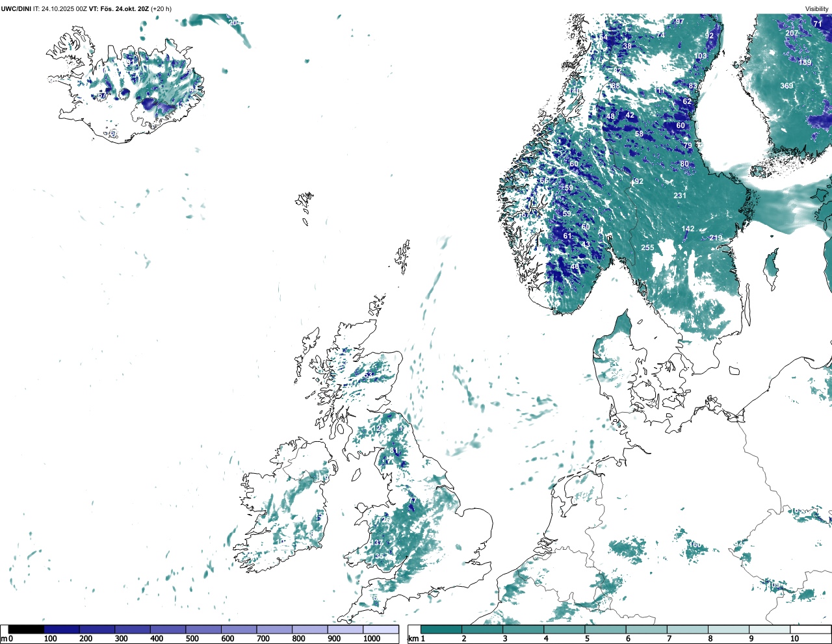Select the initial time text 24.10.2025 00Z
Image resolution: width=832 pixels, height=644 pixels.
click(63, 8)
